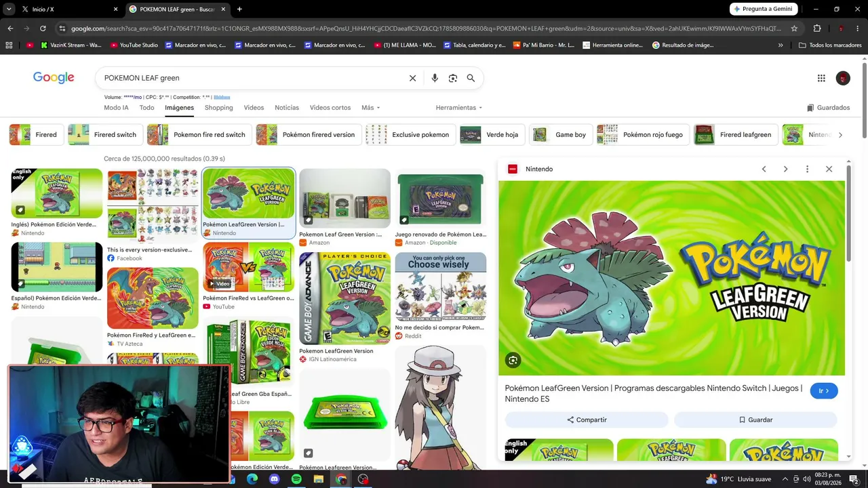Click the Pregunta a Gemini button

[764, 9]
